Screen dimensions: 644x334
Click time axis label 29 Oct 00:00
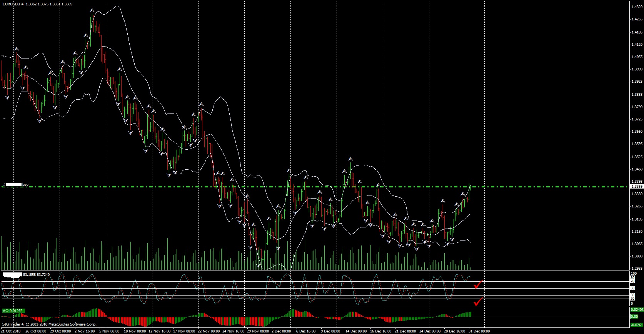click(60, 331)
